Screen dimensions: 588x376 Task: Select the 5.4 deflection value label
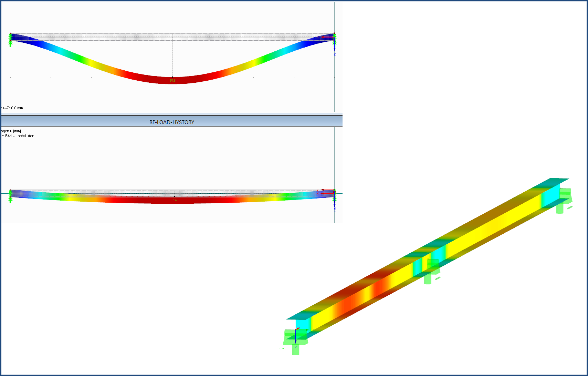point(175,200)
